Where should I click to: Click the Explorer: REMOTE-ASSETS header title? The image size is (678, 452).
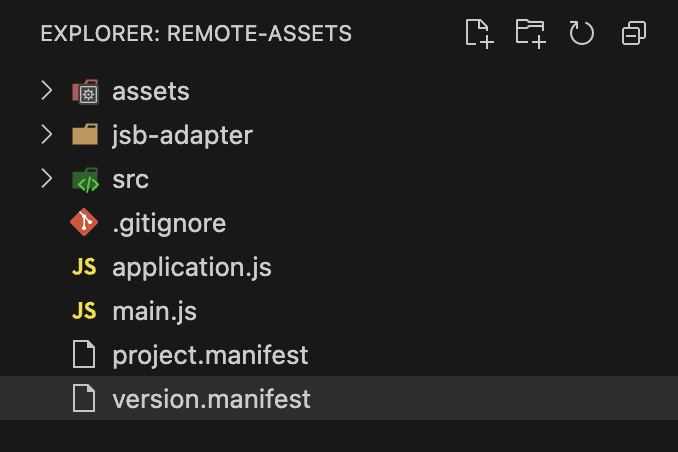[196, 34]
